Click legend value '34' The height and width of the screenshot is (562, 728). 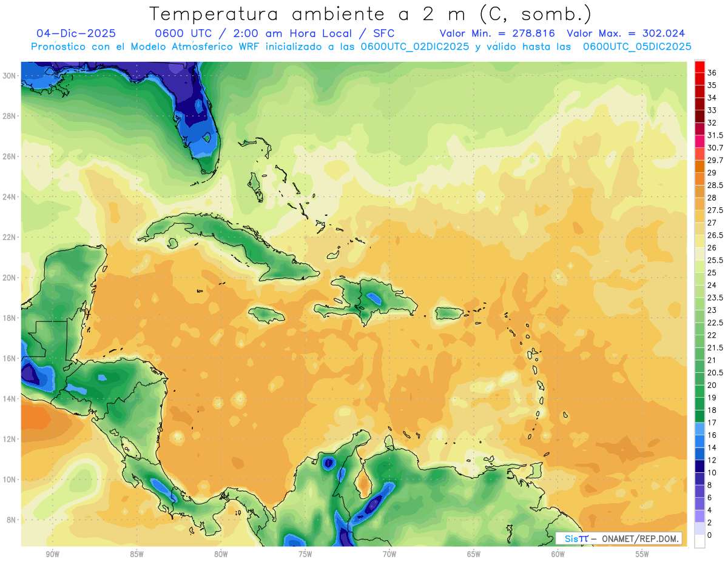click(712, 98)
